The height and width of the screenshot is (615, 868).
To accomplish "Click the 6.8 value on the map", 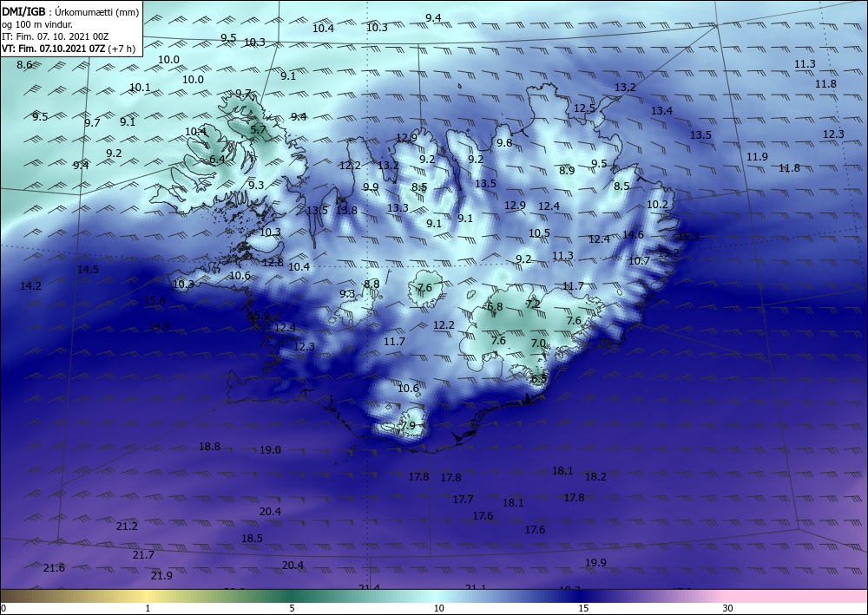I will 495,307.
